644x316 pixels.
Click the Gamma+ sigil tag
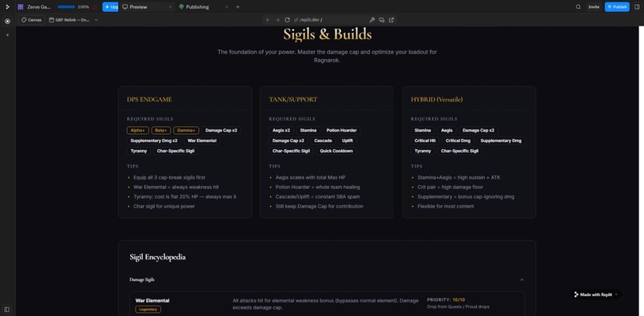point(186,130)
